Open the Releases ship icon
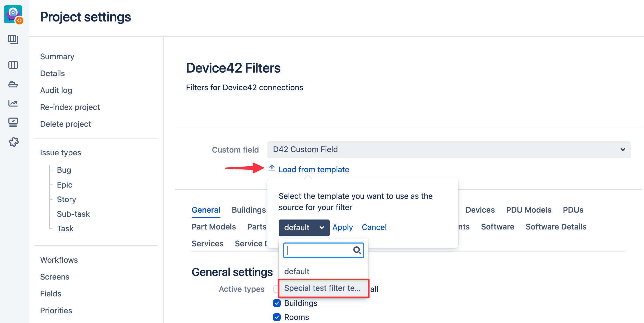The image size is (644, 323). click(x=13, y=84)
